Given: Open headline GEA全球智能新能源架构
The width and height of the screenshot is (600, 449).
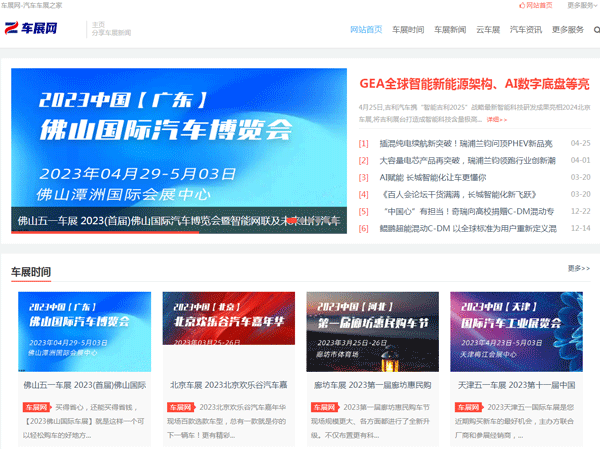Looking at the screenshot, I should (x=474, y=84).
